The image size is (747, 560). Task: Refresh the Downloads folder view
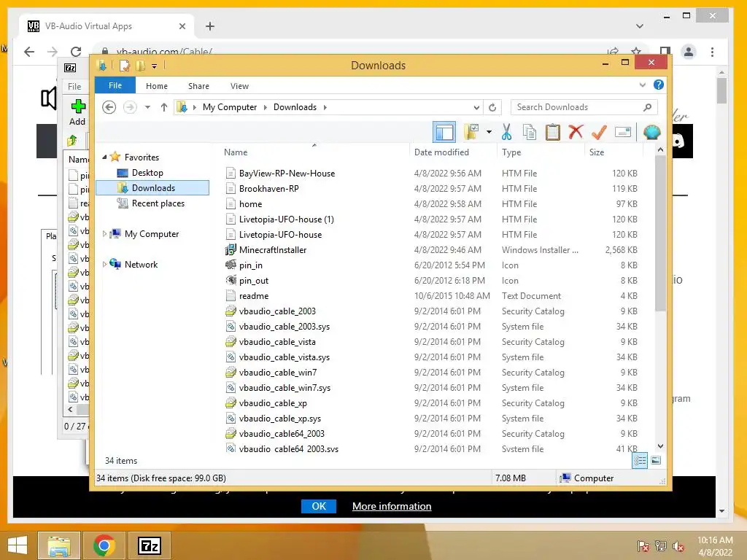492,108
